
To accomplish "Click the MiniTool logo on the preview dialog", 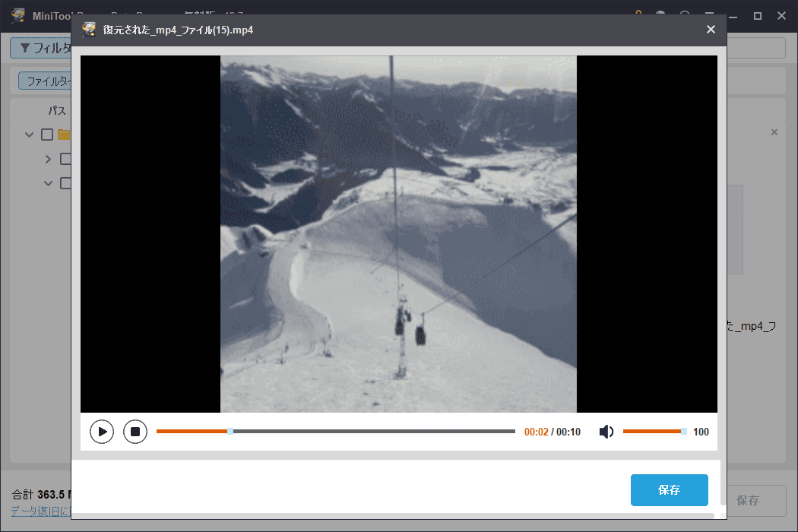I will click(87, 29).
